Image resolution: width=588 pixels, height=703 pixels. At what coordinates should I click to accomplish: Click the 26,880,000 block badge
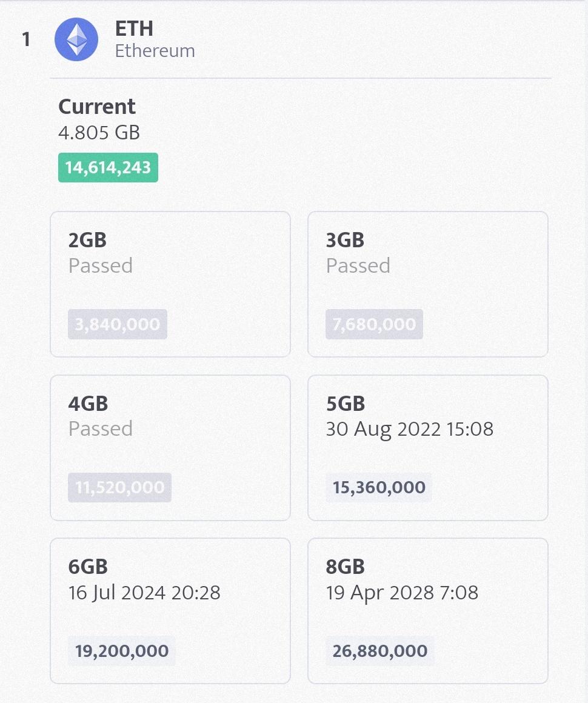pyautogui.click(x=380, y=650)
